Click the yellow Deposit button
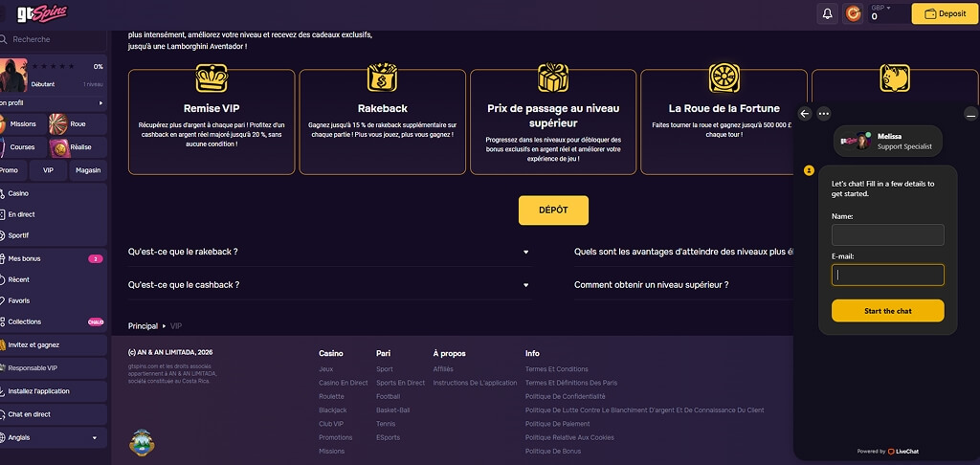 click(945, 13)
